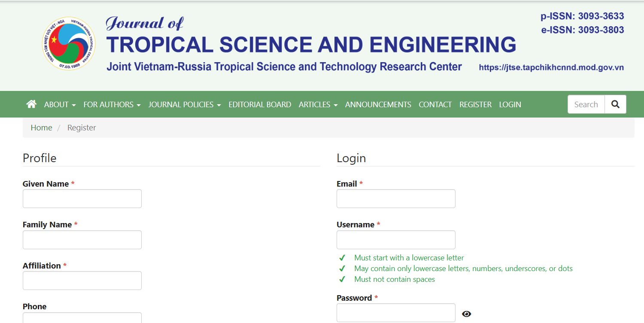Go to ANNOUNCEMENTS page

[x=378, y=104]
